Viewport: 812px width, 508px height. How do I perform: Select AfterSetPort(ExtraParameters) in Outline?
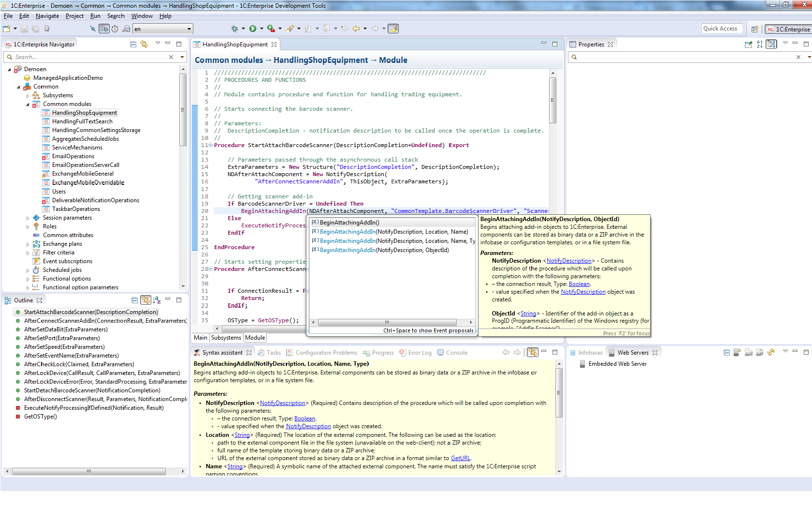click(x=62, y=338)
